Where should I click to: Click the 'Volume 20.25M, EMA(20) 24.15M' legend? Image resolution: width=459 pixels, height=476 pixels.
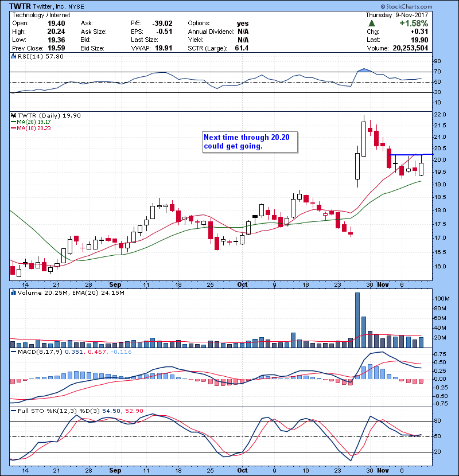[x=71, y=292]
